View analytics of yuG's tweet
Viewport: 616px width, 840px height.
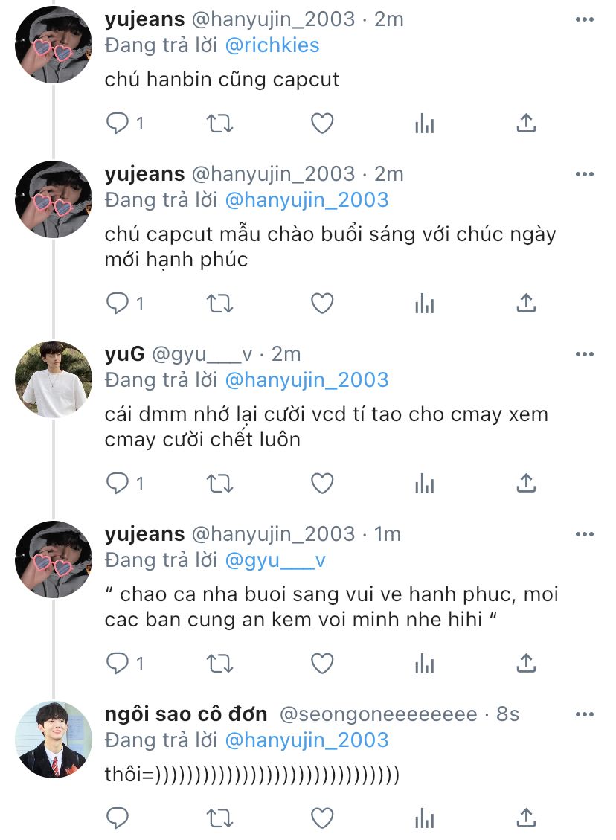point(424,484)
